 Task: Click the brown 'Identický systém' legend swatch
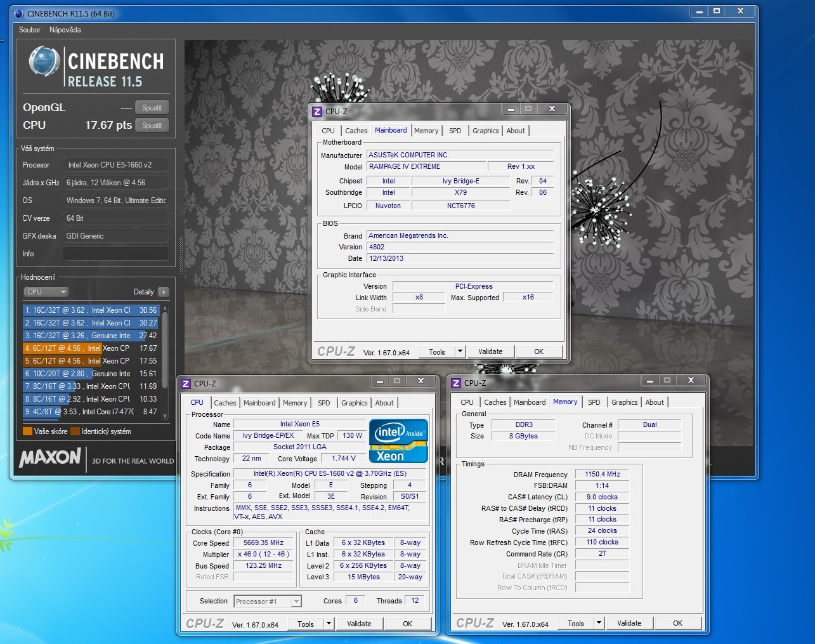click(75, 431)
